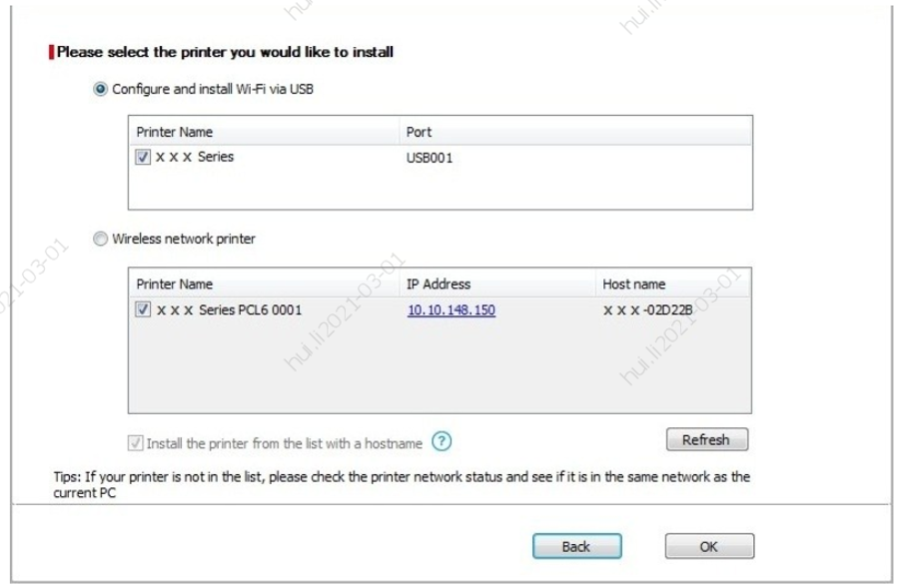Select the X X X Series USB printer name
This screenshot has height=588, width=901.
[x=195, y=157]
